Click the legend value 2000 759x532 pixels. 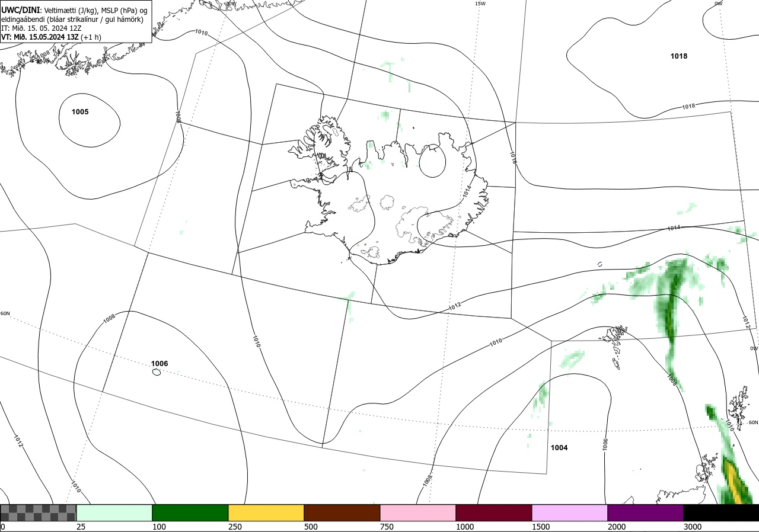pos(617,527)
